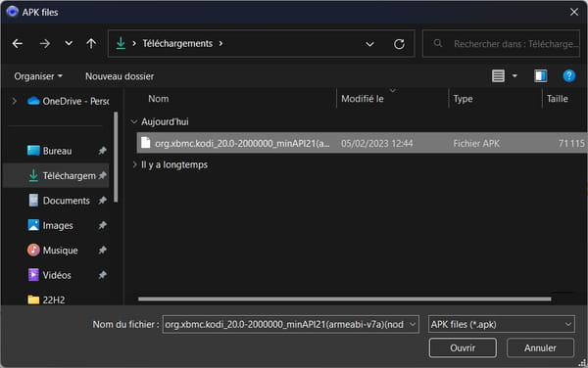This screenshot has height=368, width=588.
Task: Click into the Nom du fichier field
Action: click(285, 324)
